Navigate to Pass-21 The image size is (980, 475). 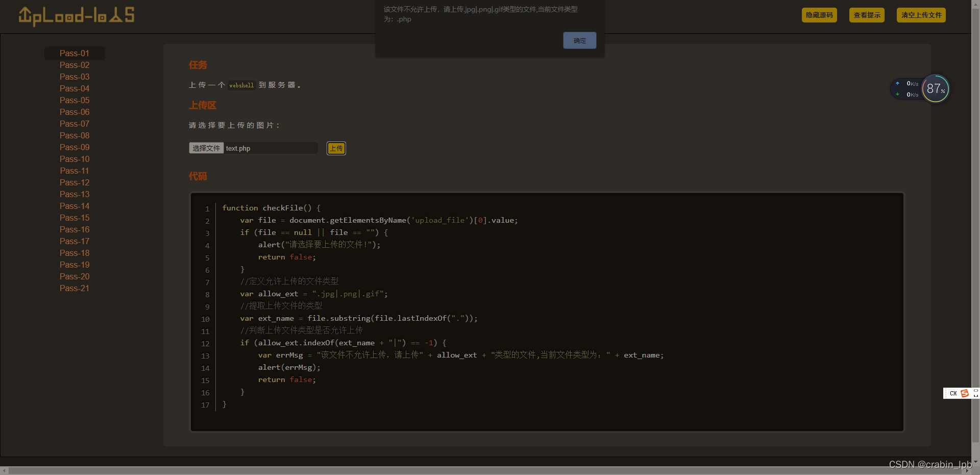point(75,288)
